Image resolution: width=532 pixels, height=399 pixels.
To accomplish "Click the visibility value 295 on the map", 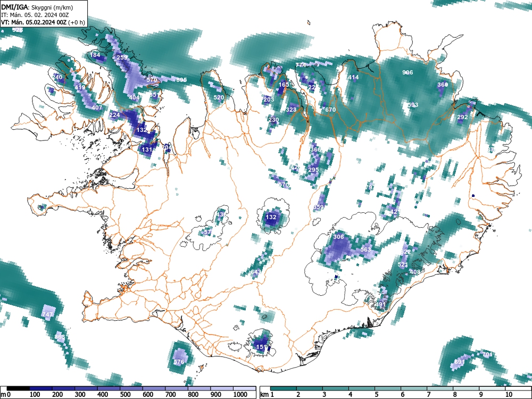I will [x=313, y=170].
